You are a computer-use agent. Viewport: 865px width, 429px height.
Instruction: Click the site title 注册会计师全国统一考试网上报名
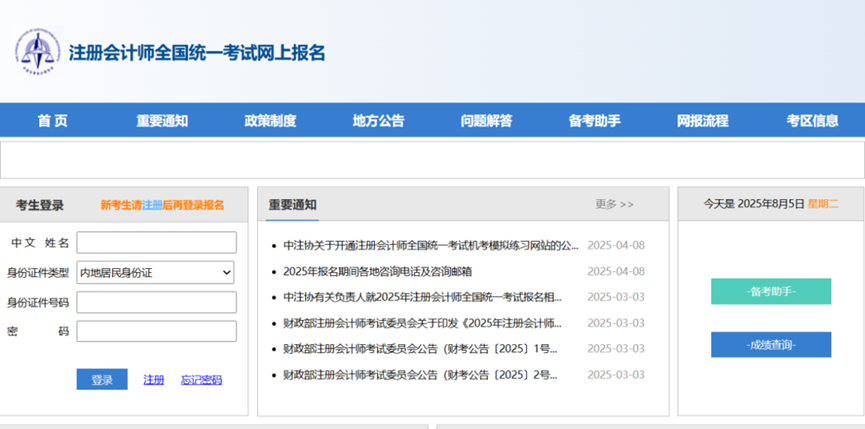(x=197, y=53)
